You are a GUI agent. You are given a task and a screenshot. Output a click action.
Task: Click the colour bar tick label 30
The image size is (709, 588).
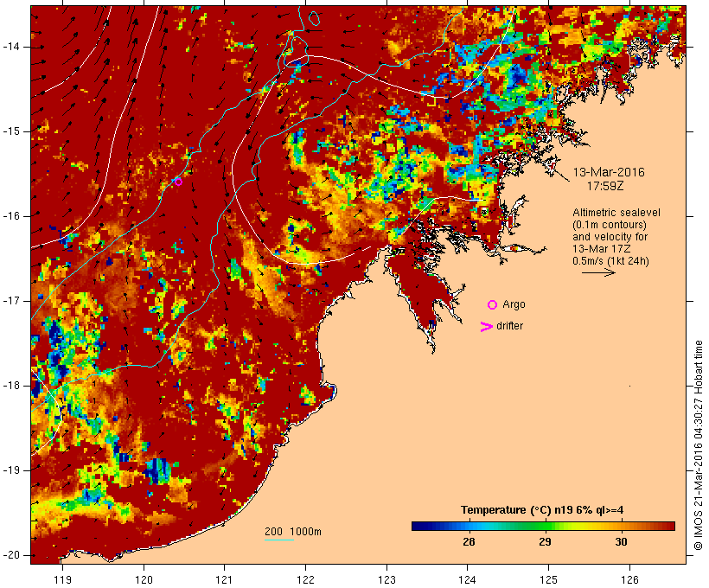tap(622, 542)
